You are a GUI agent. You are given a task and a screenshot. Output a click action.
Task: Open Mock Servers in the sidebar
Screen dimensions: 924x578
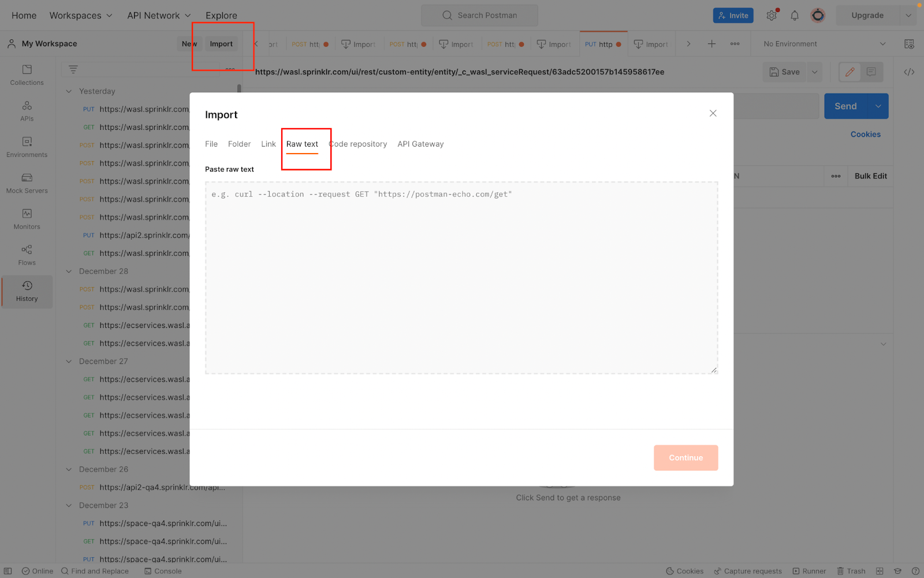coord(27,183)
